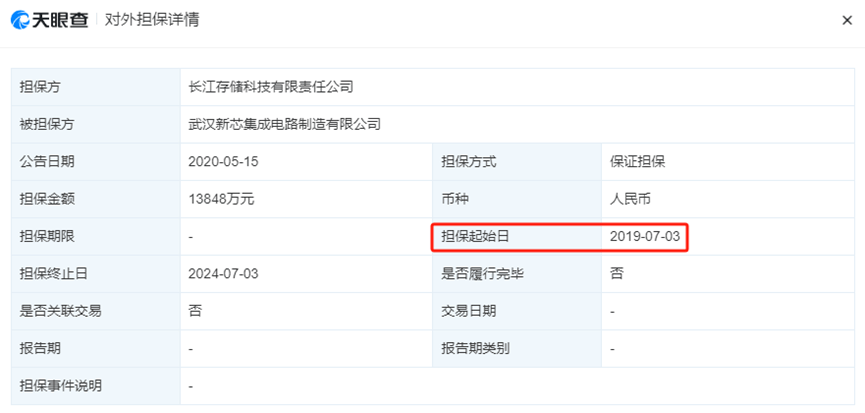This screenshot has height=413, width=865.
Task: Click the highlighted 担保起始日 label
Action: 475,237
